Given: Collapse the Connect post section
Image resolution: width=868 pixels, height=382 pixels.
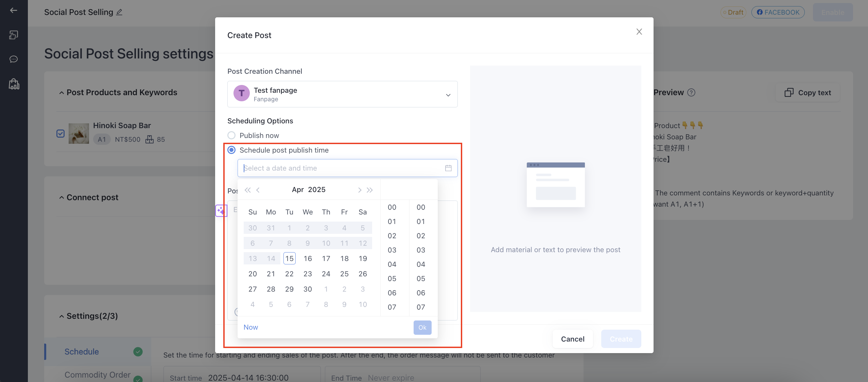Looking at the screenshot, I should (62, 198).
